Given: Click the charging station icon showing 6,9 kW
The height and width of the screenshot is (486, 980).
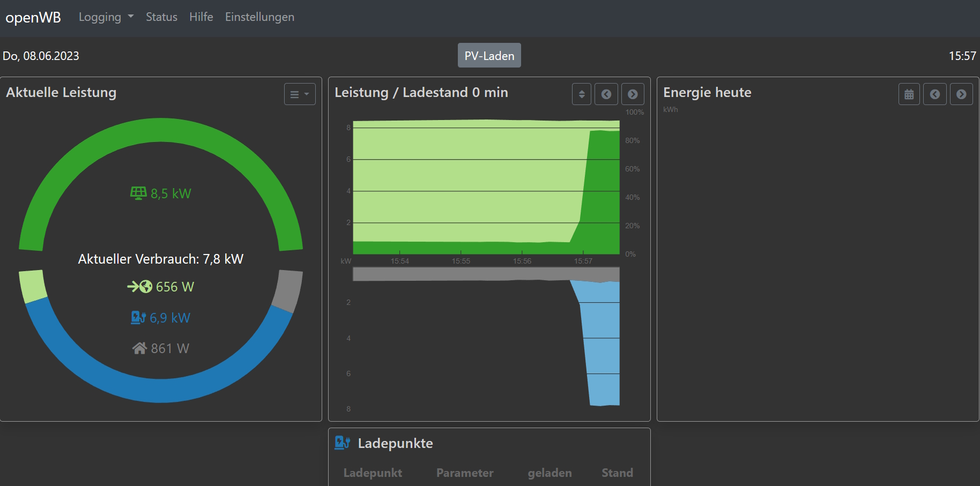Looking at the screenshot, I should [x=138, y=318].
